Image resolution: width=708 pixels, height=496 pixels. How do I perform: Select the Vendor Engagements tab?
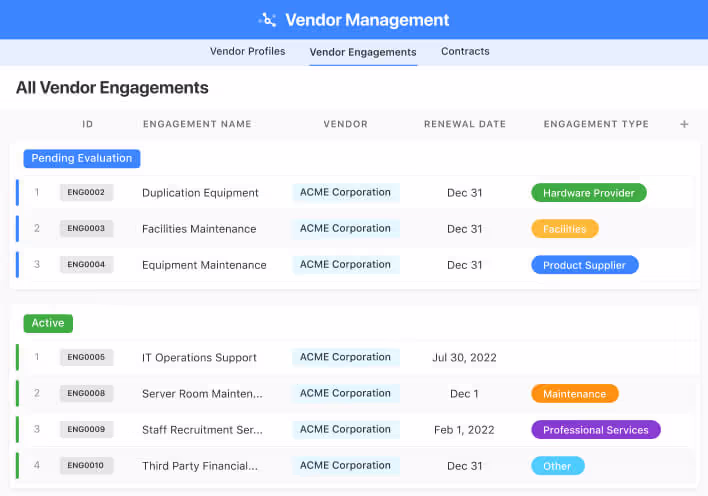point(363,52)
